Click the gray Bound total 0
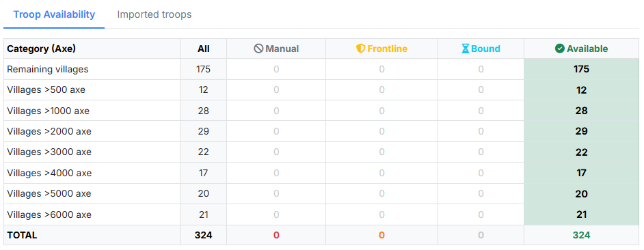 481,235
